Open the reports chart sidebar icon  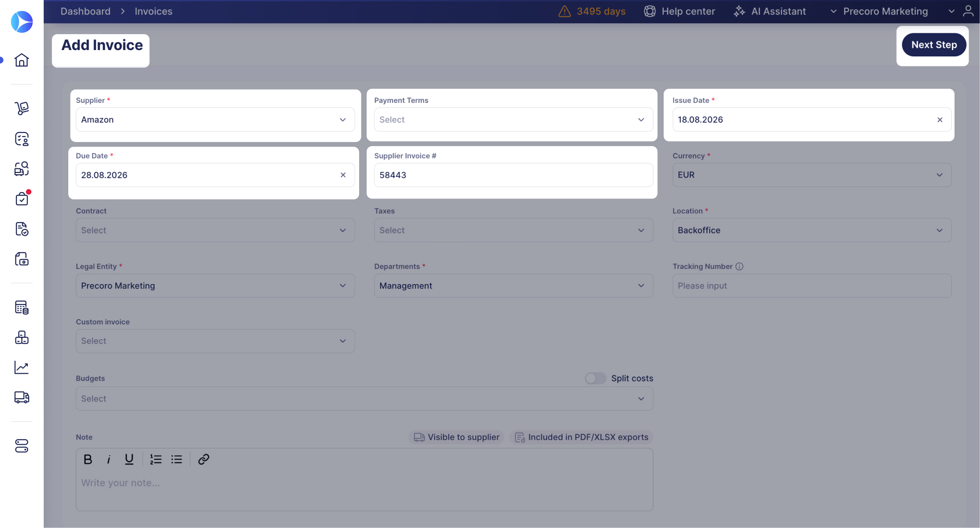[x=21, y=368]
